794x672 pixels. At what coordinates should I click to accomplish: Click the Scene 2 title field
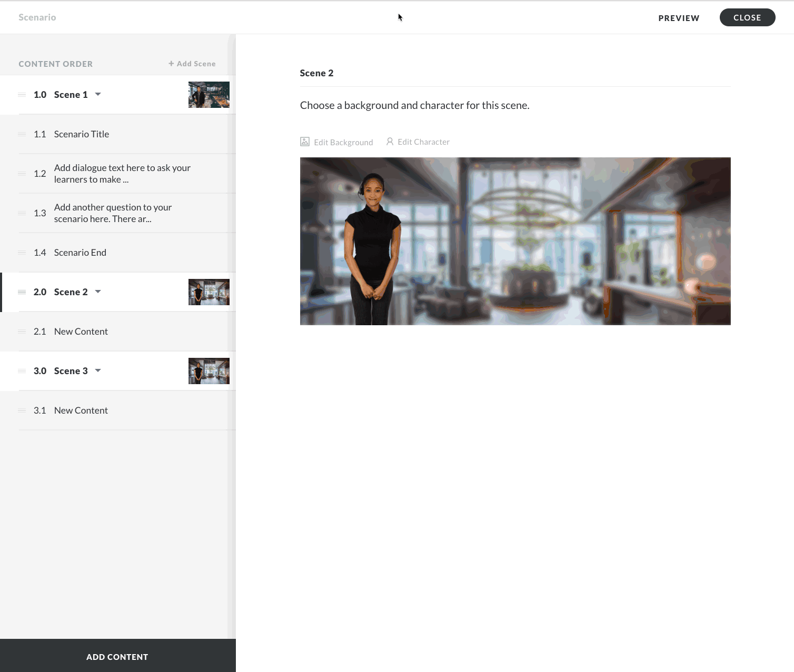click(x=515, y=73)
